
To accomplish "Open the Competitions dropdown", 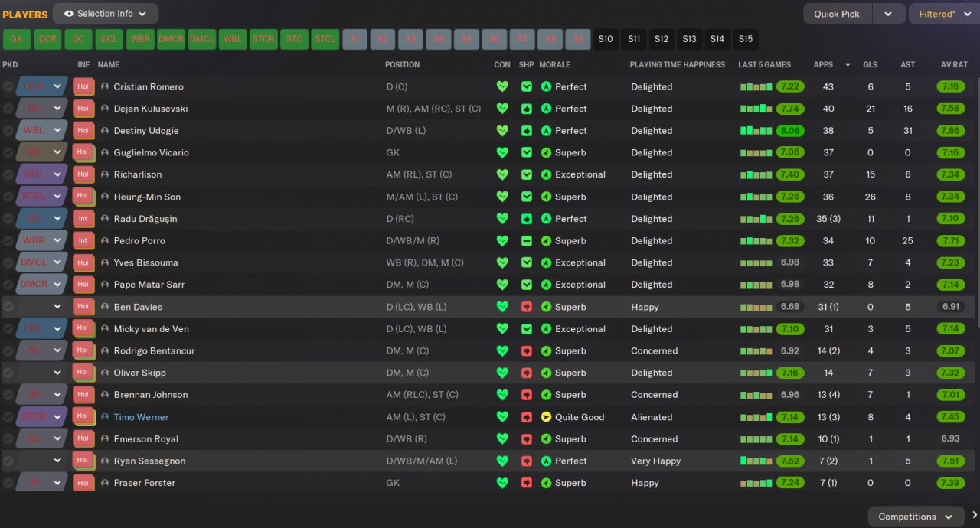I will [x=916, y=517].
